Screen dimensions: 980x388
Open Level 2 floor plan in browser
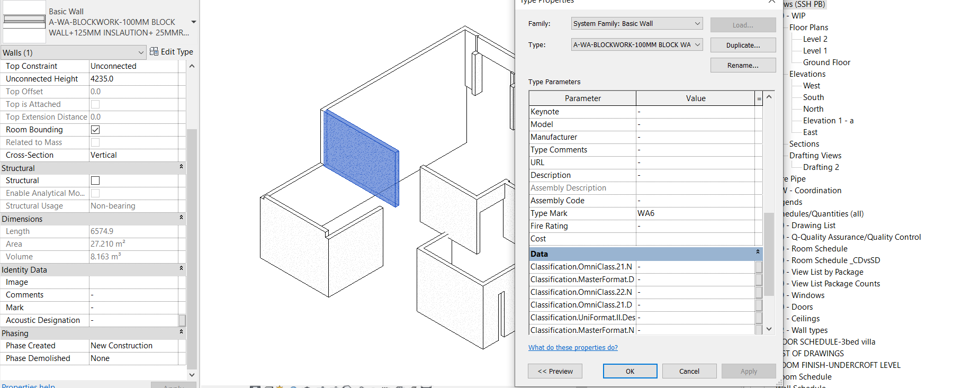tap(815, 39)
